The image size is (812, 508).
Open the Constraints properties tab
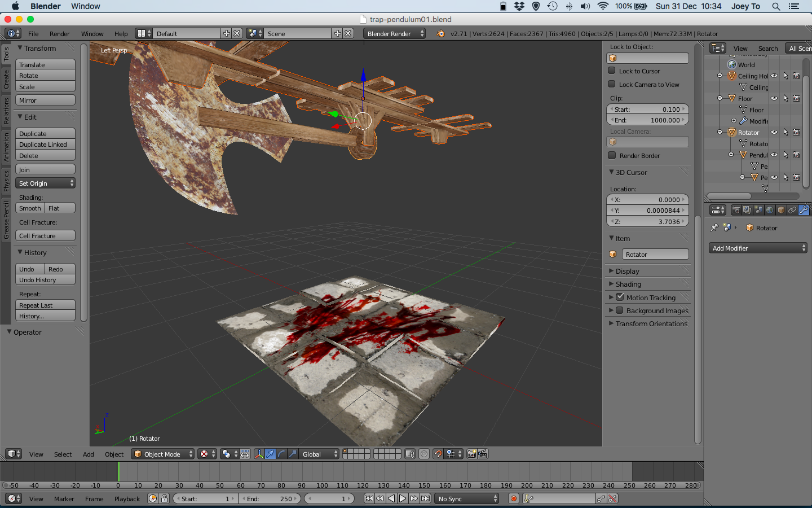pyautogui.click(x=792, y=210)
